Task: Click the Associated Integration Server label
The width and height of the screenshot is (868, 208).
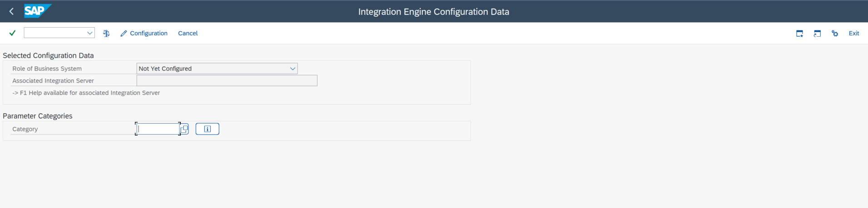Action: point(53,81)
